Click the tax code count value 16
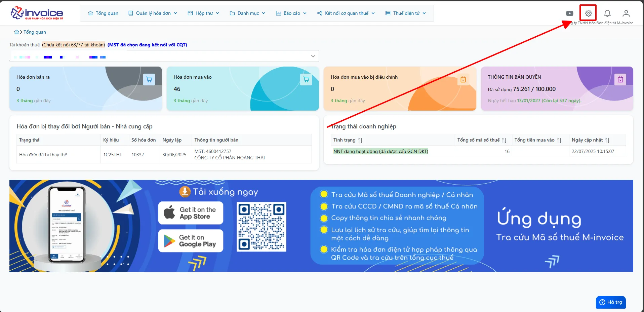Image resolution: width=644 pixels, height=312 pixels. click(x=507, y=151)
